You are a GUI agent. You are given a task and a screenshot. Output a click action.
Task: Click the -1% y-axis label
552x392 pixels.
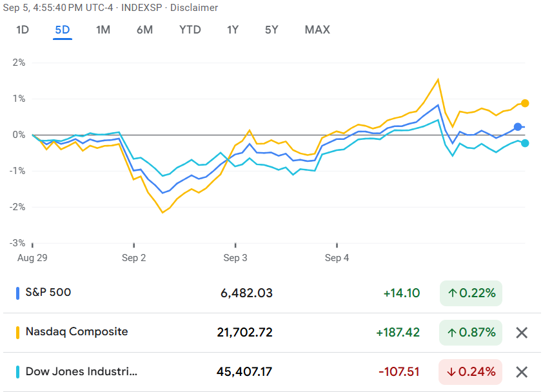pyautogui.click(x=17, y=171)
